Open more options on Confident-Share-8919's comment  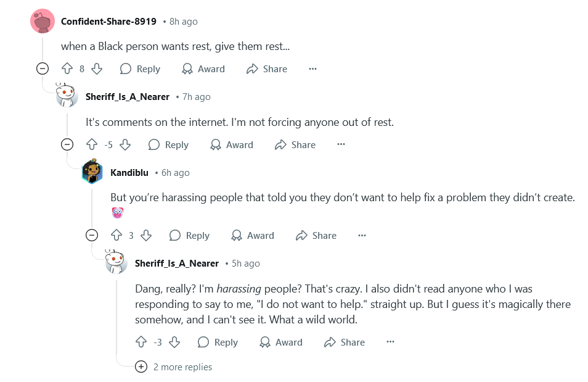312,69
